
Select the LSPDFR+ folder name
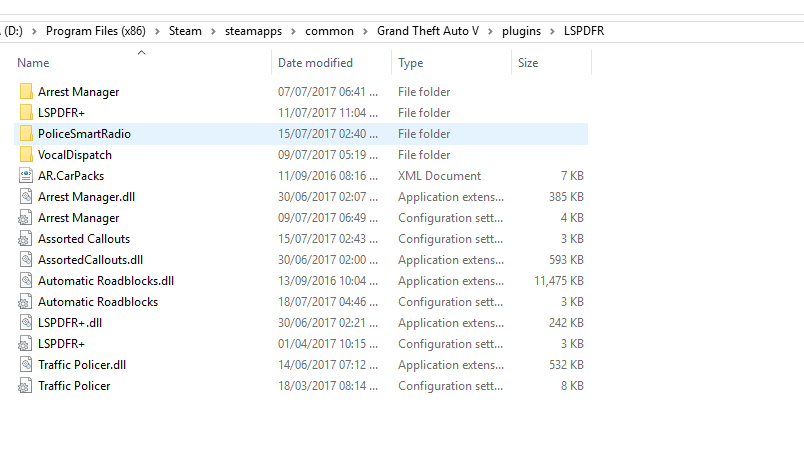click(x=62, y=113)
